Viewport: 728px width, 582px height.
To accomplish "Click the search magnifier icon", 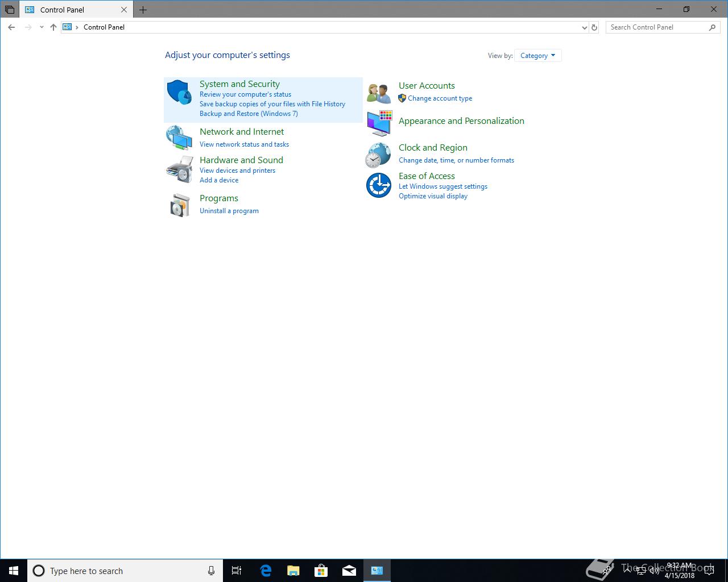I will coord(712,27).
